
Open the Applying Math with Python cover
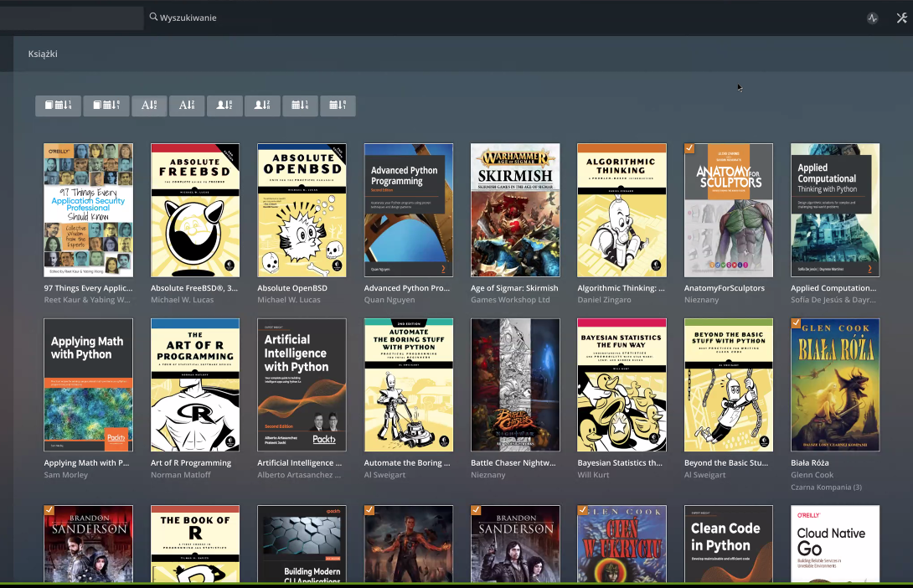point(89,384)
